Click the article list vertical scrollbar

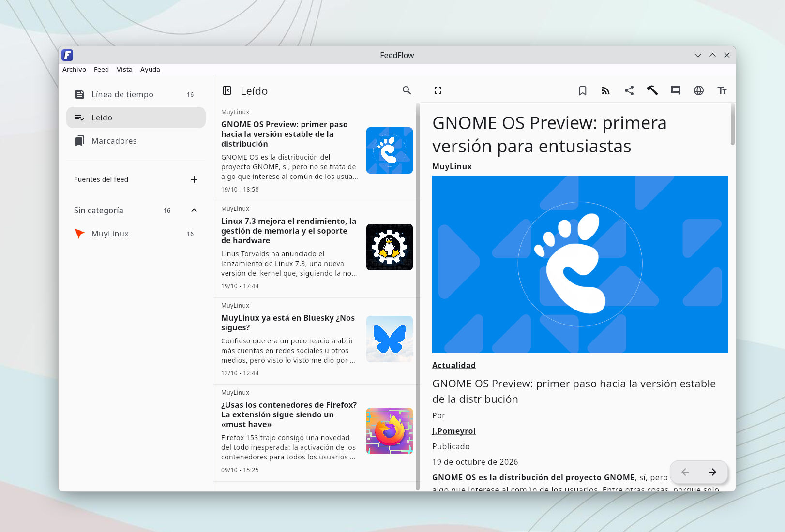click(x=418, y=297)
